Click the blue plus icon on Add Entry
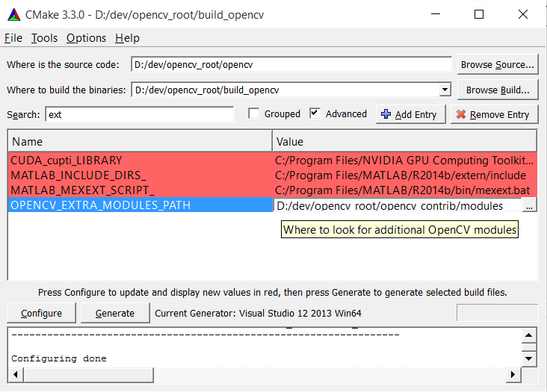This screenshot has width=547, height=392. point(386,114)
